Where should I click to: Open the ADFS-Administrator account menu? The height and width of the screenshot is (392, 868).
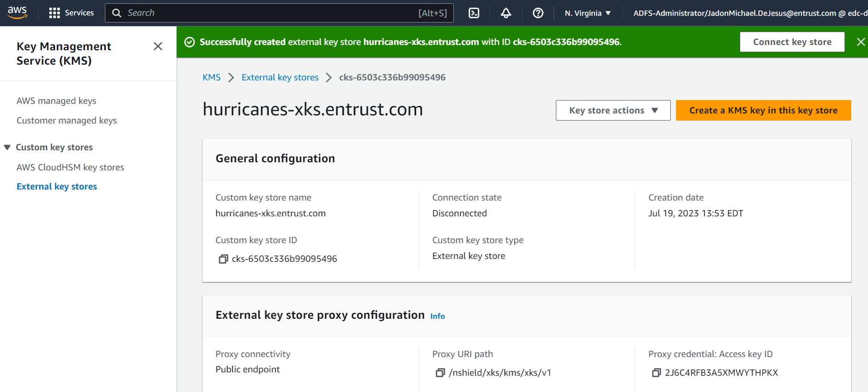tap(750, 13)
